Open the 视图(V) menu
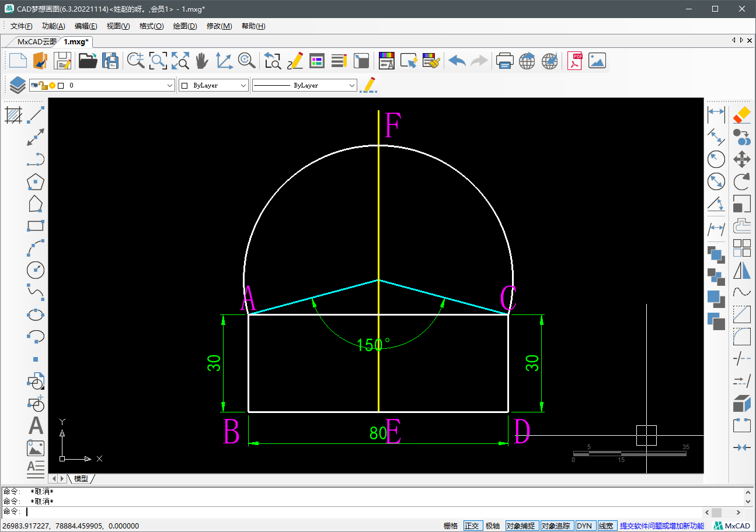The width and height of the screenshot is (756, 532). coord(119,26)
